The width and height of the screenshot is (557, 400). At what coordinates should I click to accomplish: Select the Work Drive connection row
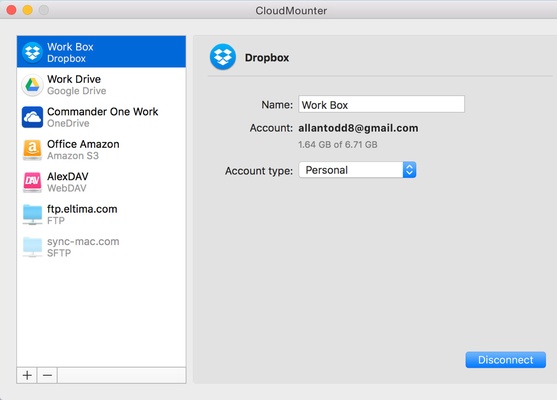101,85
